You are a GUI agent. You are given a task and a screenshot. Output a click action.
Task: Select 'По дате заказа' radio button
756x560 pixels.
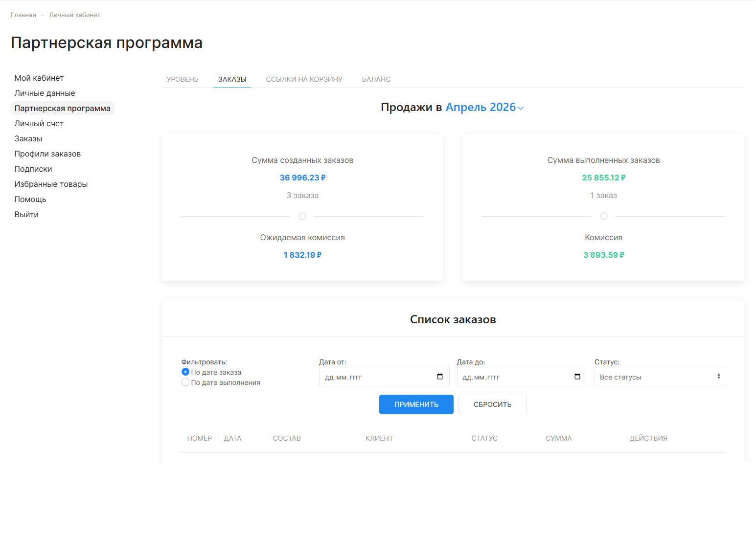click(185, 372)
